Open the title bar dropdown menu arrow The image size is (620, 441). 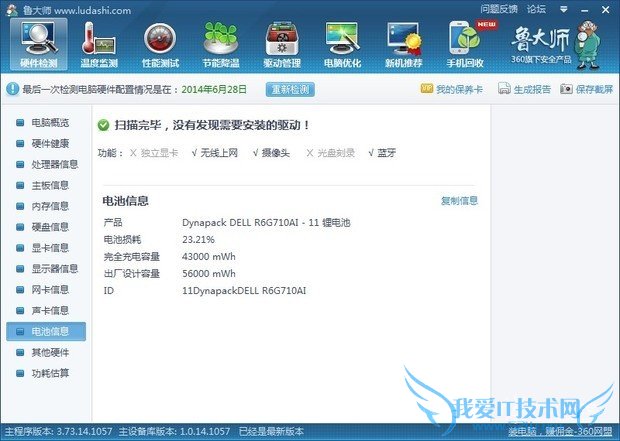point(563,9)
